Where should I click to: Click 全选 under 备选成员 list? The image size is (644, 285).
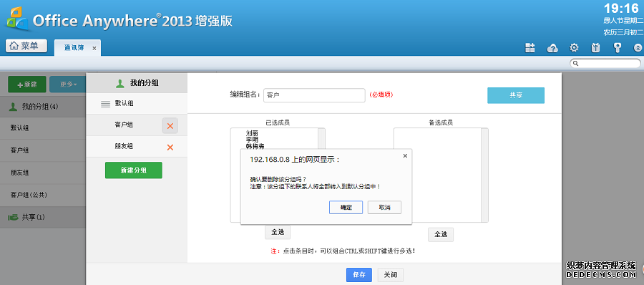[x=441, y=235]
